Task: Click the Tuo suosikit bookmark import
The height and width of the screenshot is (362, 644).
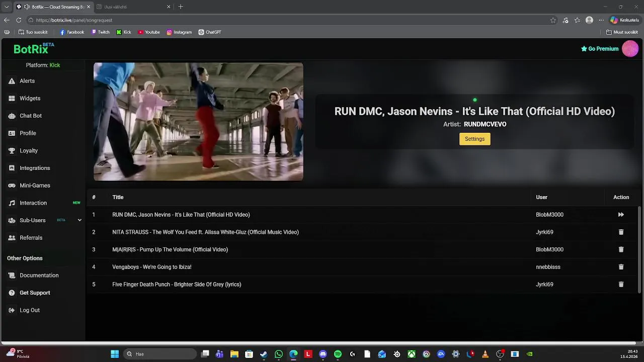Action: tap(33, 32)
